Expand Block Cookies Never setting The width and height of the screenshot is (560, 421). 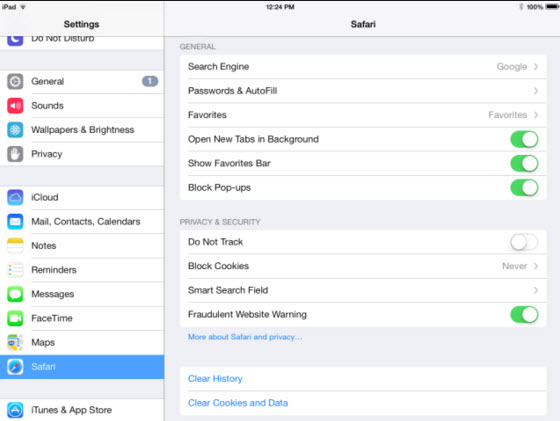point(363,266)
